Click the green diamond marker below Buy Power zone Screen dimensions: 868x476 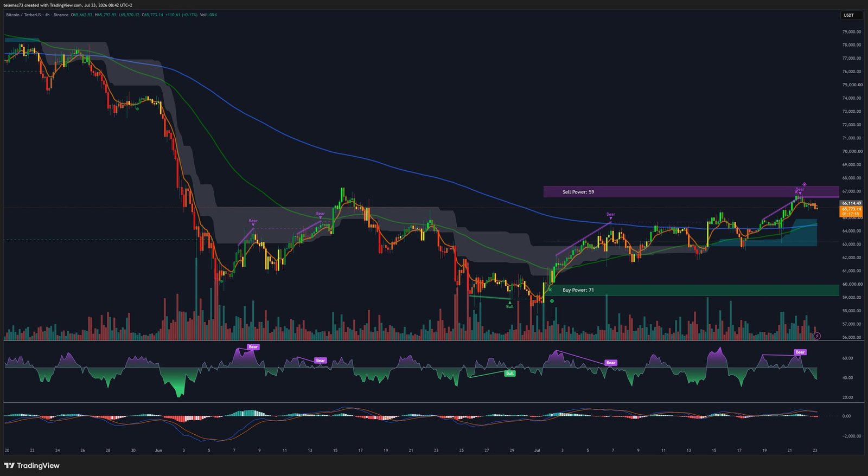[x=552, y=301]
